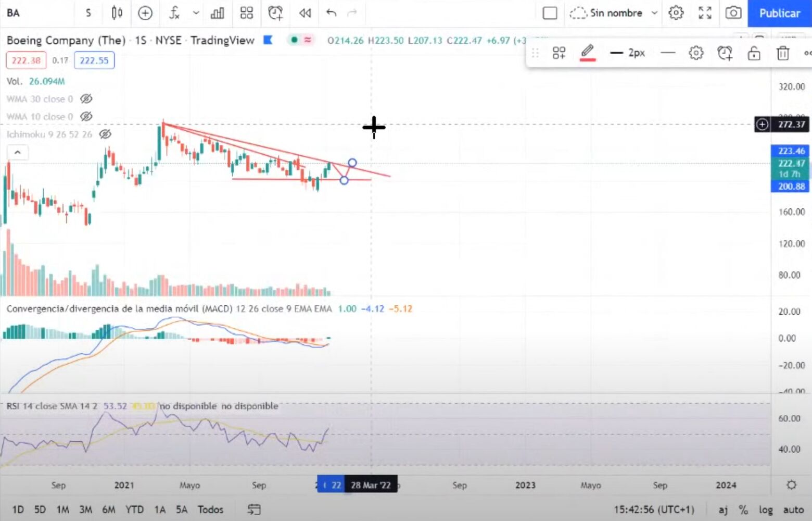This screenshot has width=812, height=521.
Task: Open the line style selector
Action: [668, 53]
